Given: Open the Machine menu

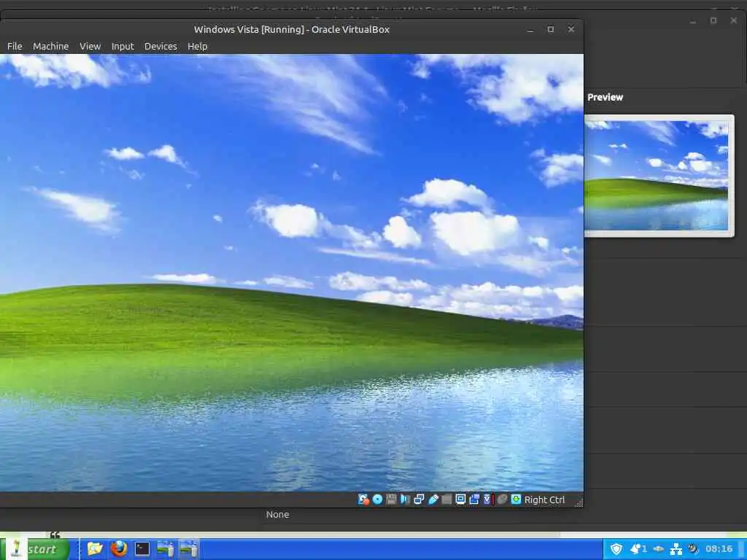Looking at the screenshot, I should click(x=50, y=46).
